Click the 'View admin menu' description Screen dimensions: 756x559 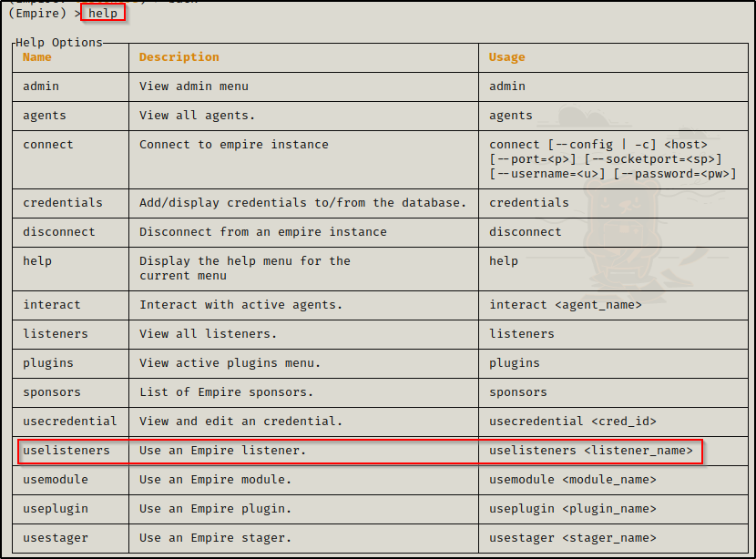coord(193,86)
